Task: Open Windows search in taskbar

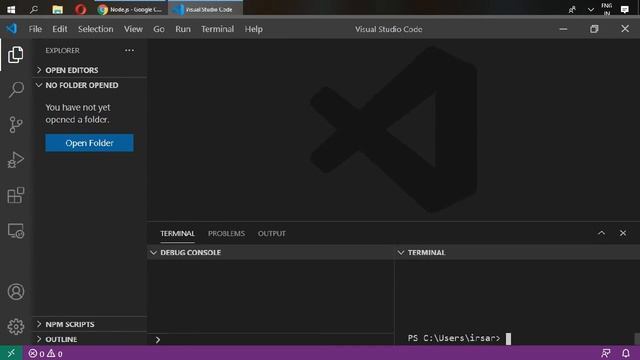Action: pyautogui.click(x=34, y=9)
